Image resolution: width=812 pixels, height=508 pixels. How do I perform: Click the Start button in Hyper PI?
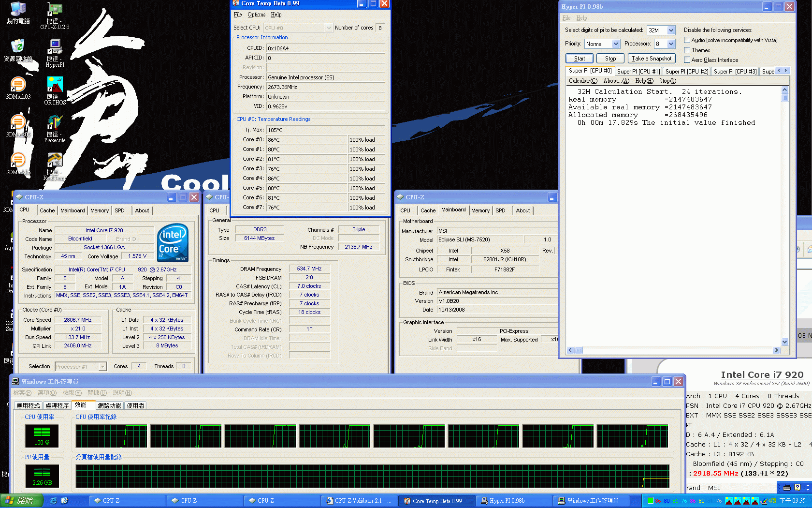click(x=580, y=59)
